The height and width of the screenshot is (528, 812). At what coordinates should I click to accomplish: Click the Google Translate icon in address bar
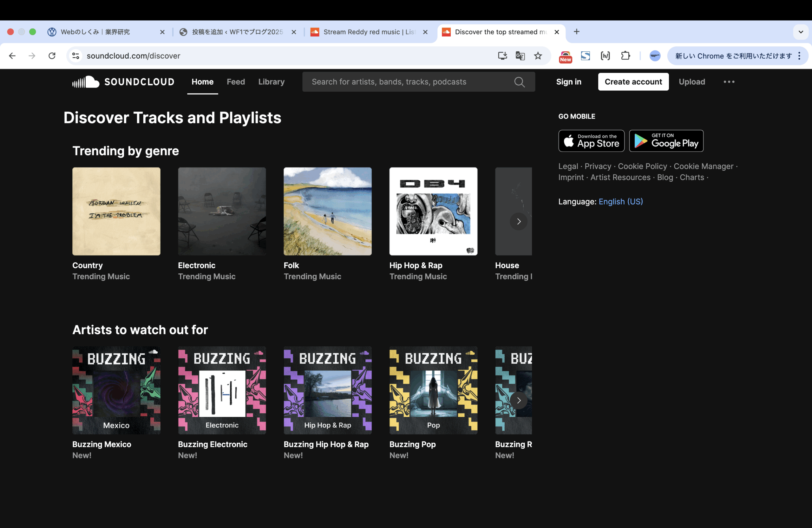pos(520,55)
